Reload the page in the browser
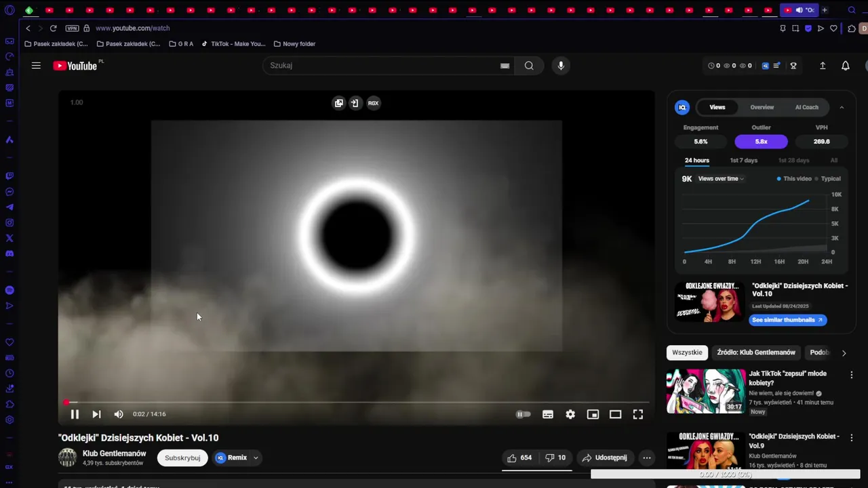This screenshot has width=868, height=488. (x=53, y=28)
